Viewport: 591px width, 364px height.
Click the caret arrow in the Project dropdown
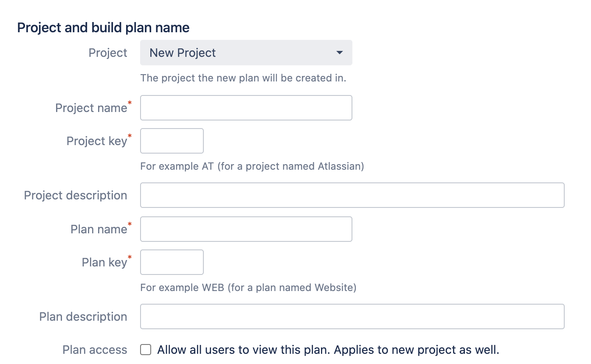339,53
